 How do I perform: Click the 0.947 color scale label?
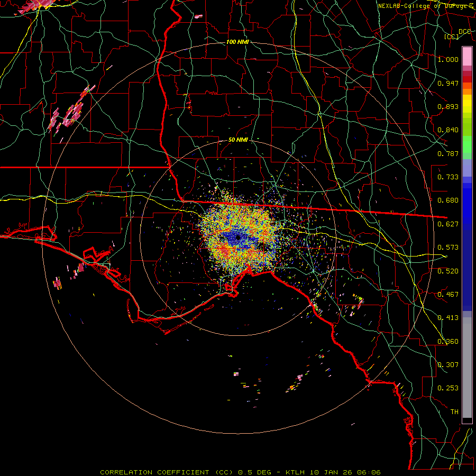[x=448, y=83]
